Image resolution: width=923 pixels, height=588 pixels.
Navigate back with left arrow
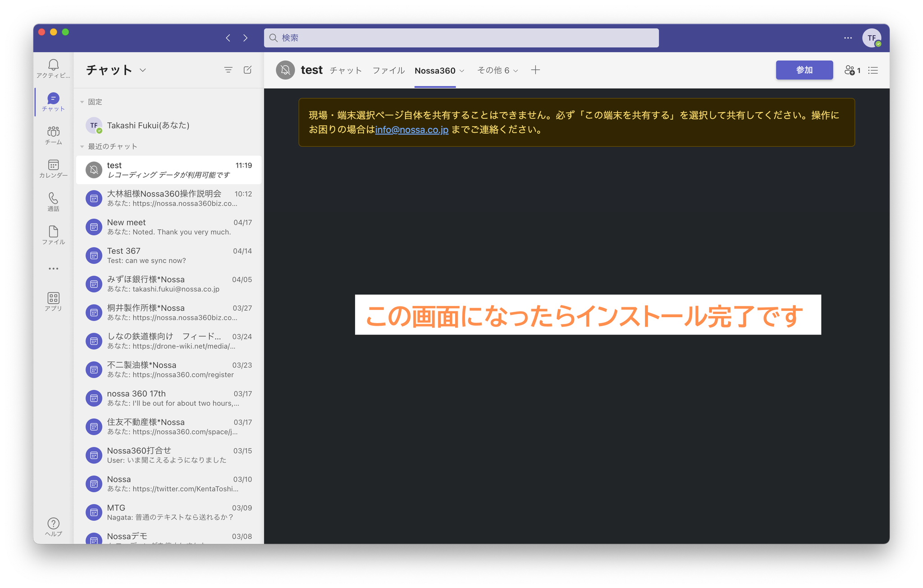[x=228, y=38]
